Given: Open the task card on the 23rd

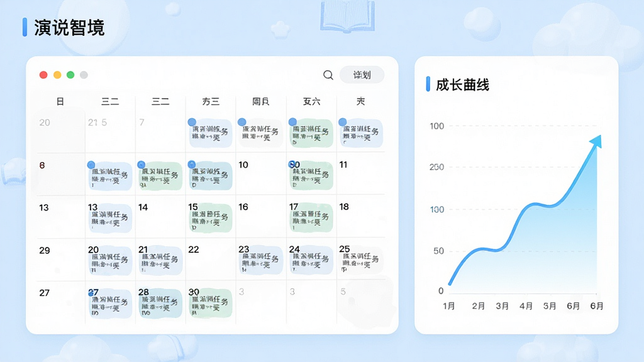Looking at the screenshot, I should pyautogui.click(x=261, y=260).
